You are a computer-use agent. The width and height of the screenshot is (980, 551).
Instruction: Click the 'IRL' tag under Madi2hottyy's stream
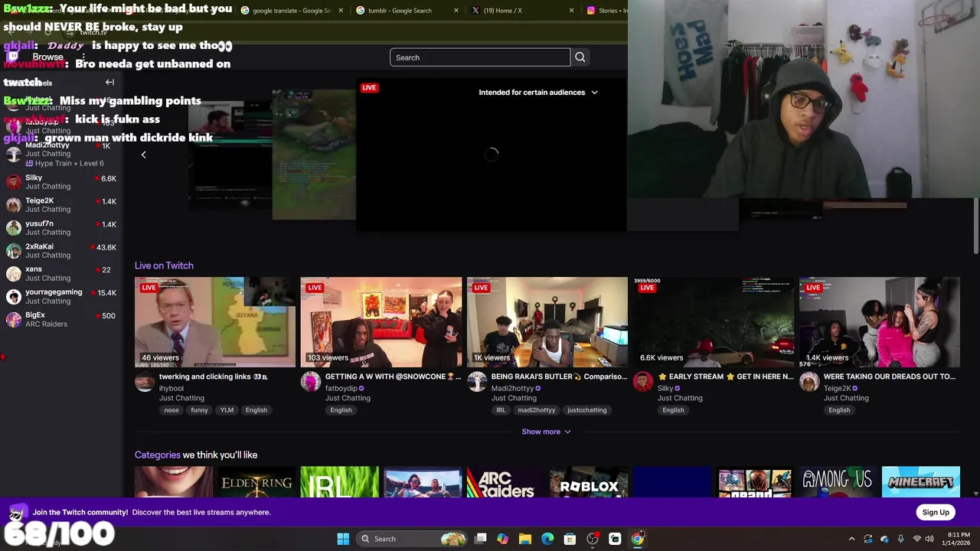pos(501,410)
